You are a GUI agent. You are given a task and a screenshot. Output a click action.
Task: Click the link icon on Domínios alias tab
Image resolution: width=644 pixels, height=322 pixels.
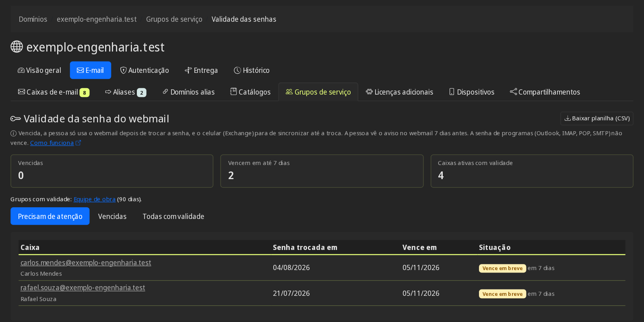click(165, 92)
